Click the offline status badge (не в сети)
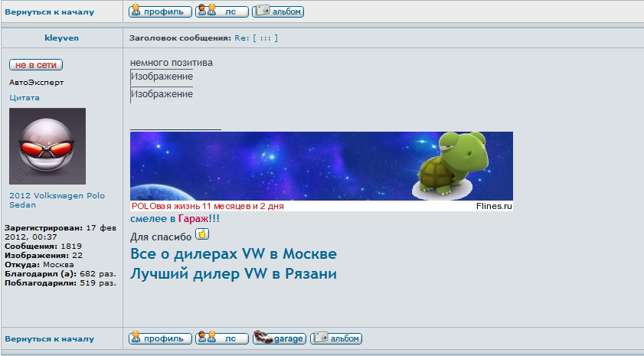 (x=36, y=65)
